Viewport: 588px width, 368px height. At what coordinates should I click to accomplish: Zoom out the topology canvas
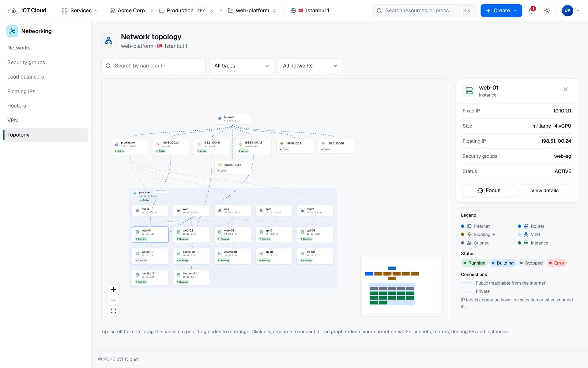[113, 300]
